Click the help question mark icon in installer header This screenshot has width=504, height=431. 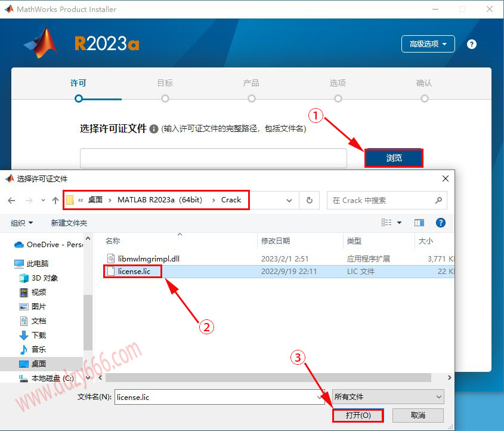tap(472, 44)
